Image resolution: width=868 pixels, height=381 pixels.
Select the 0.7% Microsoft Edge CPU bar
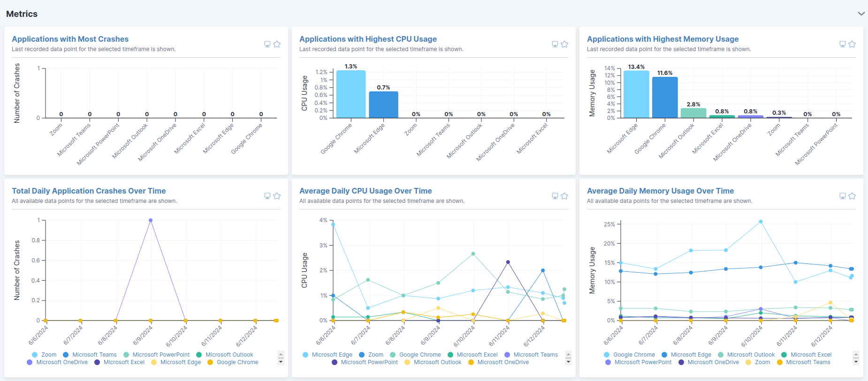383,105
